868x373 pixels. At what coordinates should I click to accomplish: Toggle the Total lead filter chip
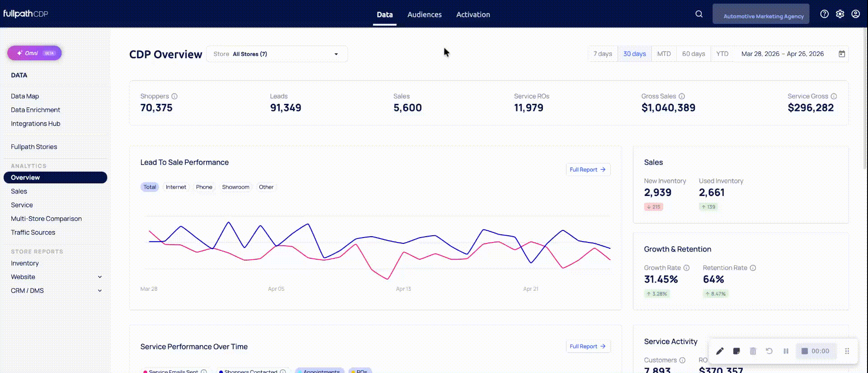150,187
